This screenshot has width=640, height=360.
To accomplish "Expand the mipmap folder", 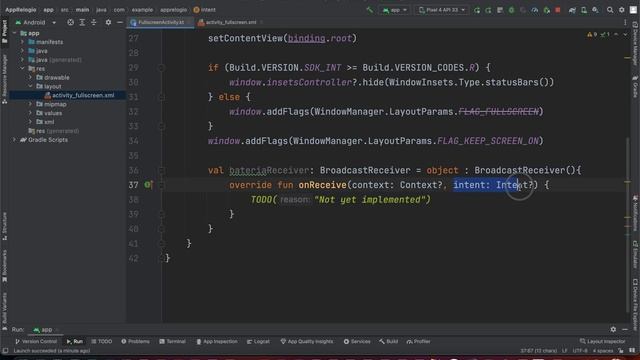I will 30,104.
